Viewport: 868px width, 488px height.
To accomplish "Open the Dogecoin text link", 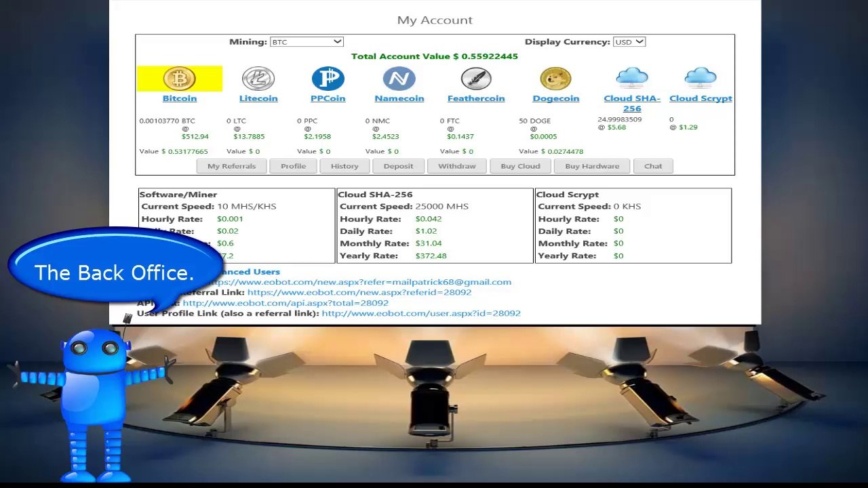I will (556, 98).
